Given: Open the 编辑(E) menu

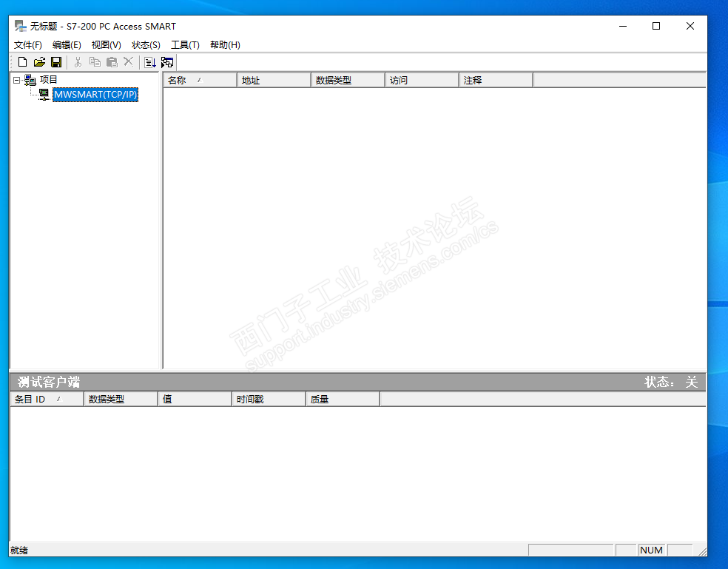Looking at the screenshot, I should [x=67, y=45].
